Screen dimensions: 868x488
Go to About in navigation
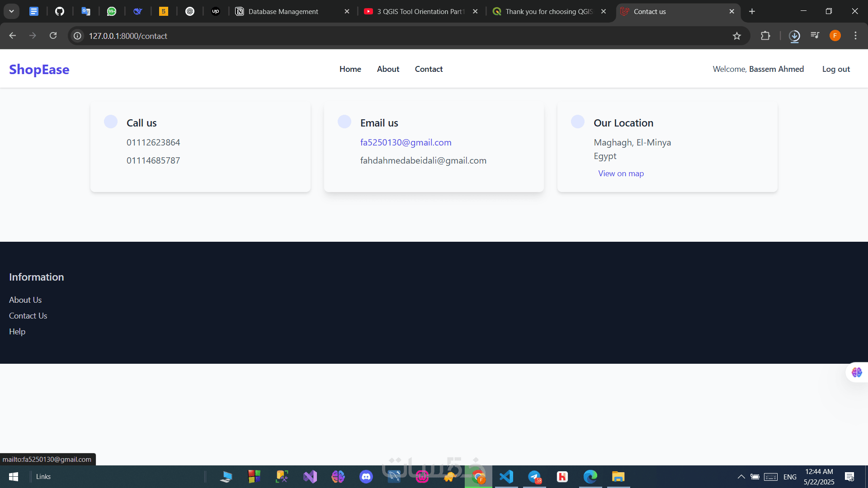388,69
